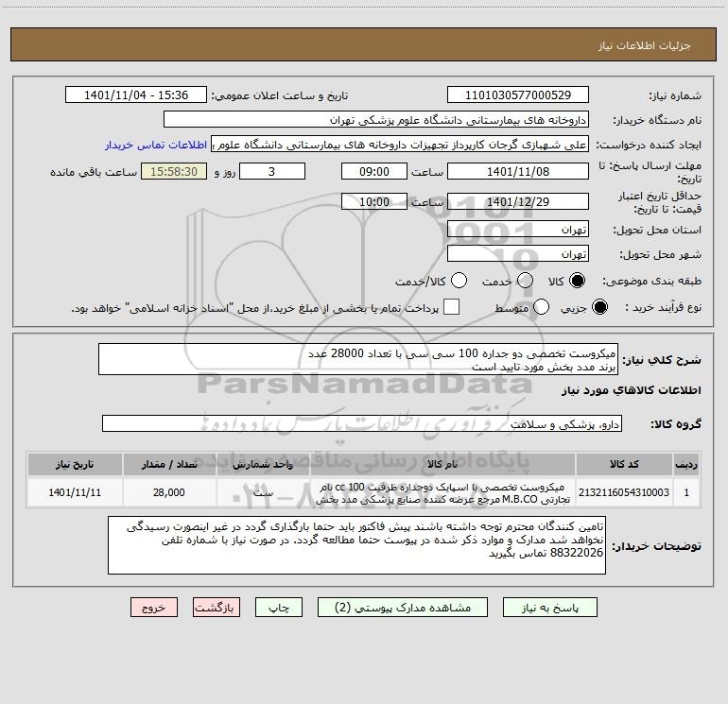Click the نام کالا column header

pyautogui.click(x=442, y=464)
